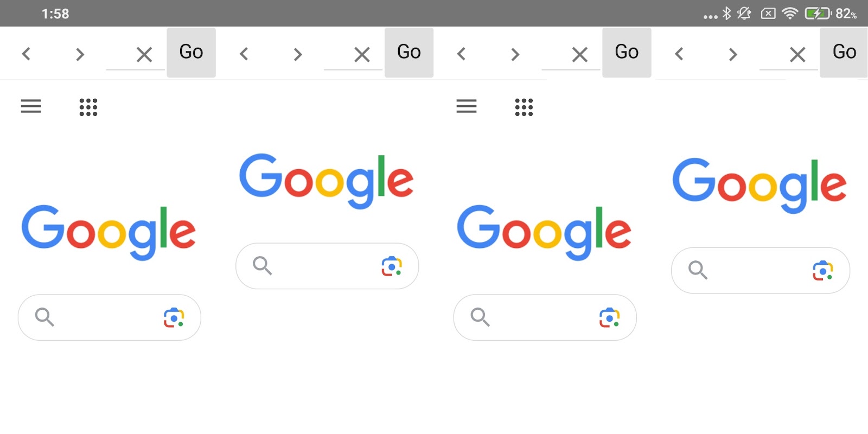868x434 pixels.
Task: Open the hamburger menu in the leftmost pane
Action: (x=31, y=106)
